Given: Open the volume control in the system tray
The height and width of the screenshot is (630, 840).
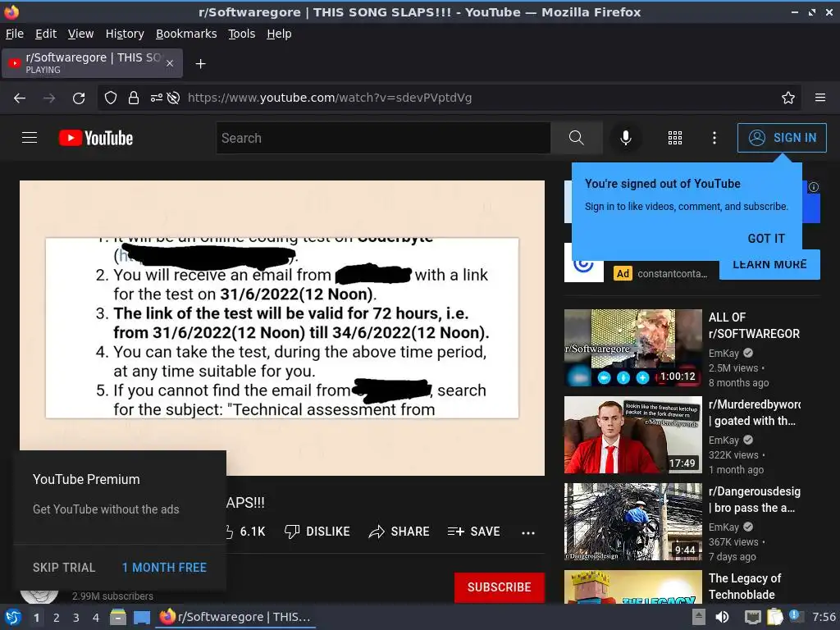Looking at the screenshot, I should click(x=722, y=617).
